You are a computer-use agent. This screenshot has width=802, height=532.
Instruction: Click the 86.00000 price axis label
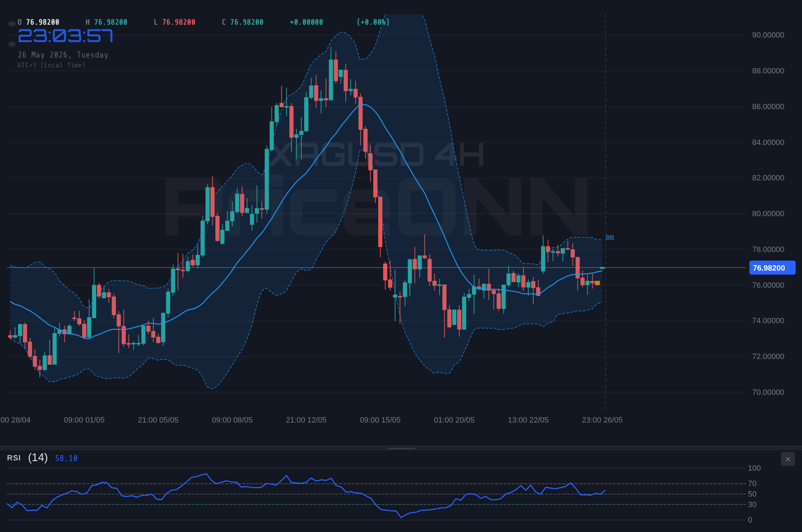coord(768,107)
